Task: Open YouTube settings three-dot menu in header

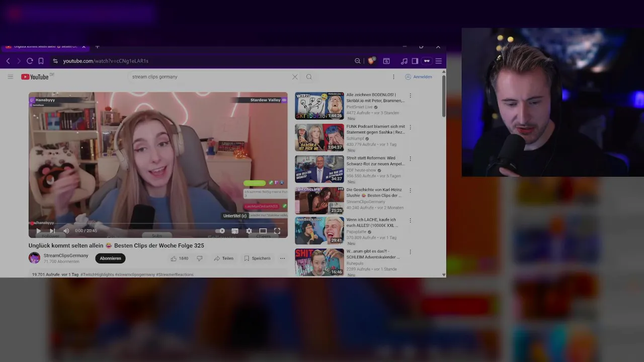Action: pyautogui.click(x=393, y=77)
